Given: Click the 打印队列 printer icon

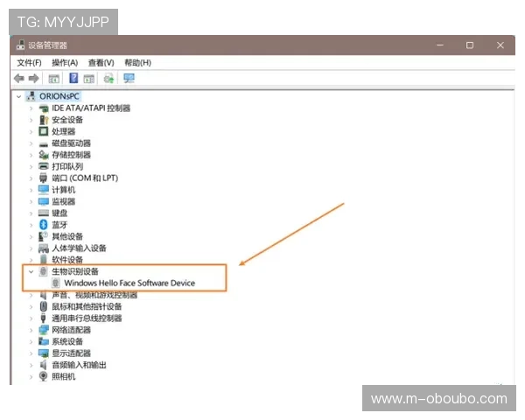Looking at the screenshot, I should click(x=44, y=166).
